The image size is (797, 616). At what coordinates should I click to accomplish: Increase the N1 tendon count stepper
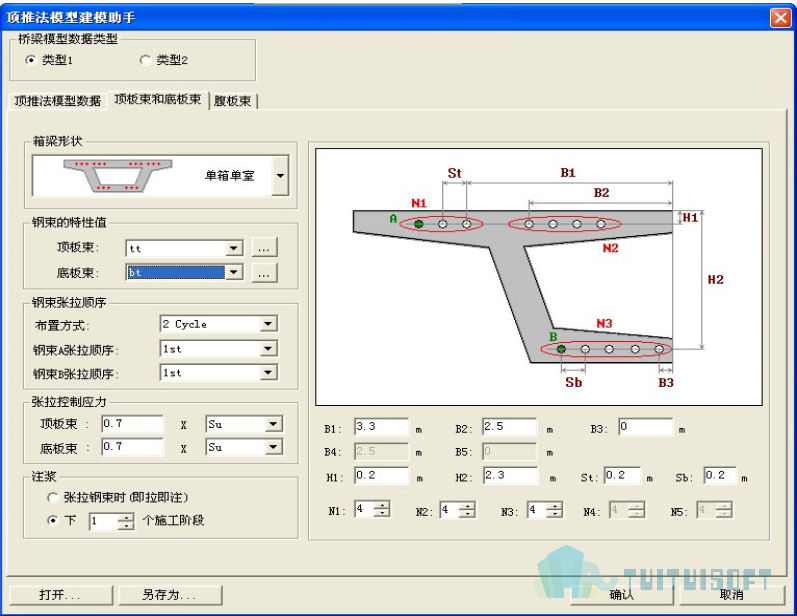coord(383,505)
